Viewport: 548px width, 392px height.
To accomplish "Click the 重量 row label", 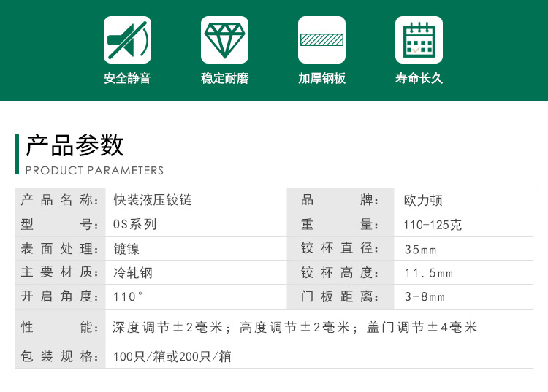I will [x=340, y=224].
